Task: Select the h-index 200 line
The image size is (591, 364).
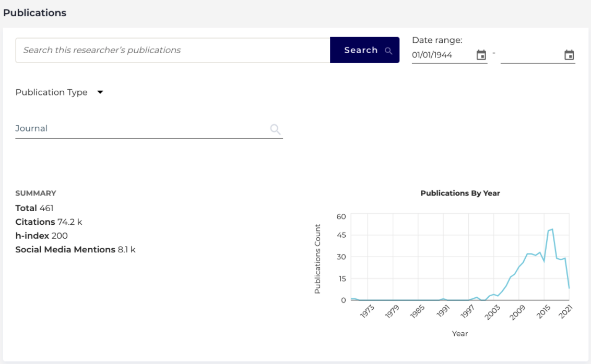Action: (41, 236)
